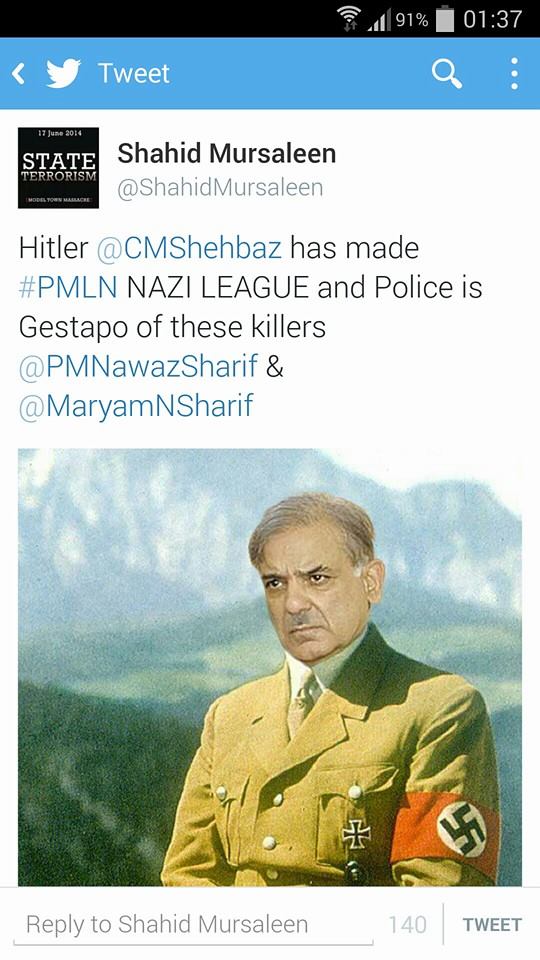Tap the Tweet header title

pos(133,73)
